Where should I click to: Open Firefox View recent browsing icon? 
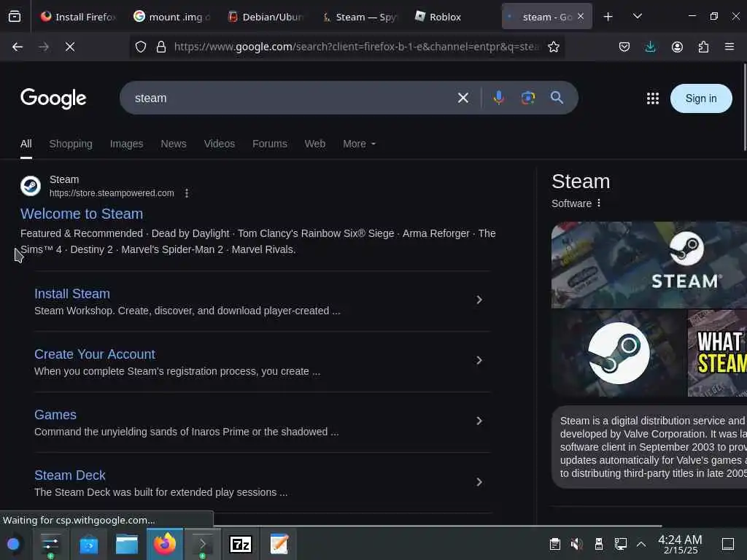(15, 17)
